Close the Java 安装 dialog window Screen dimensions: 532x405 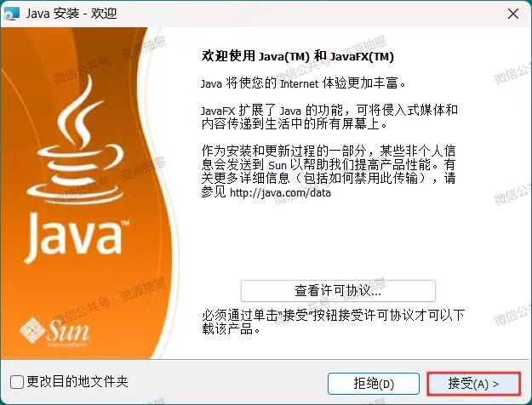pyautogui.click(x=513, y=14)
